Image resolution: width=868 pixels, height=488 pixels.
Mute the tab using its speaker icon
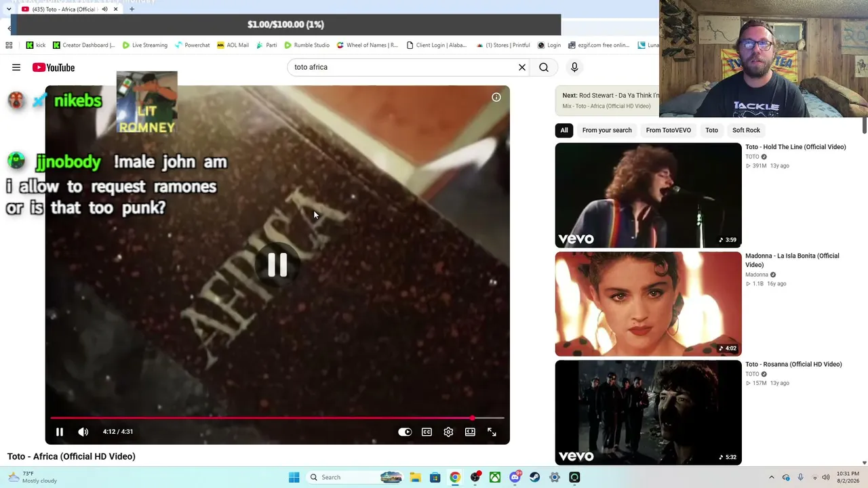click(x=104, y=9)
